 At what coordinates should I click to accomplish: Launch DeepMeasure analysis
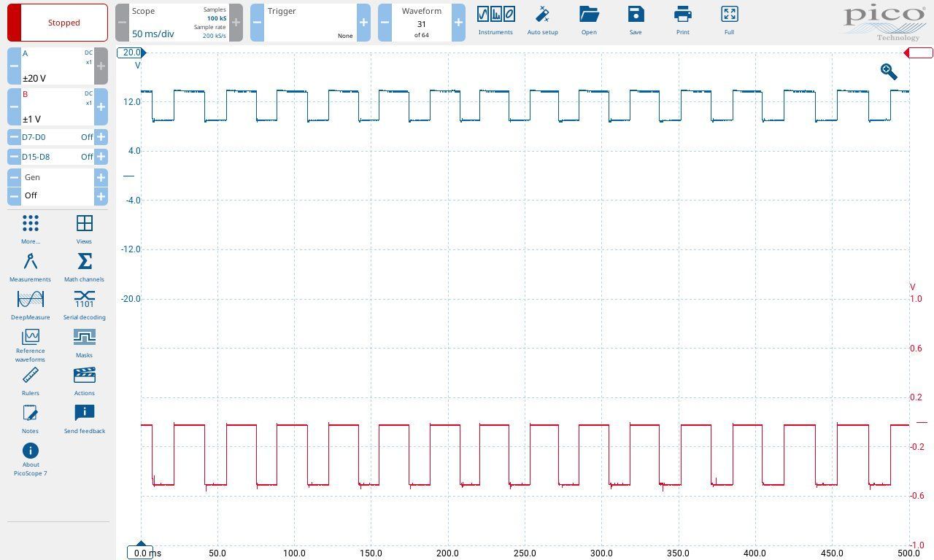click(x=30, y=305)
